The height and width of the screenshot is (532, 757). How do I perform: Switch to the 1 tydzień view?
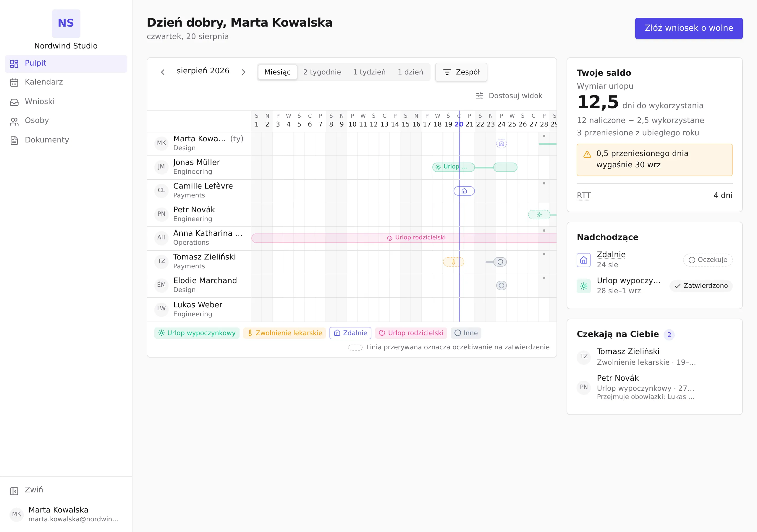click(369, 72)
